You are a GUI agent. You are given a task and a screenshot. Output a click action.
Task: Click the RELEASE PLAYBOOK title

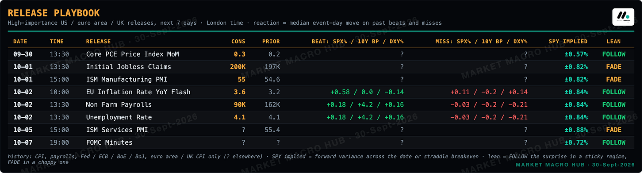click(x=54, y=13)
